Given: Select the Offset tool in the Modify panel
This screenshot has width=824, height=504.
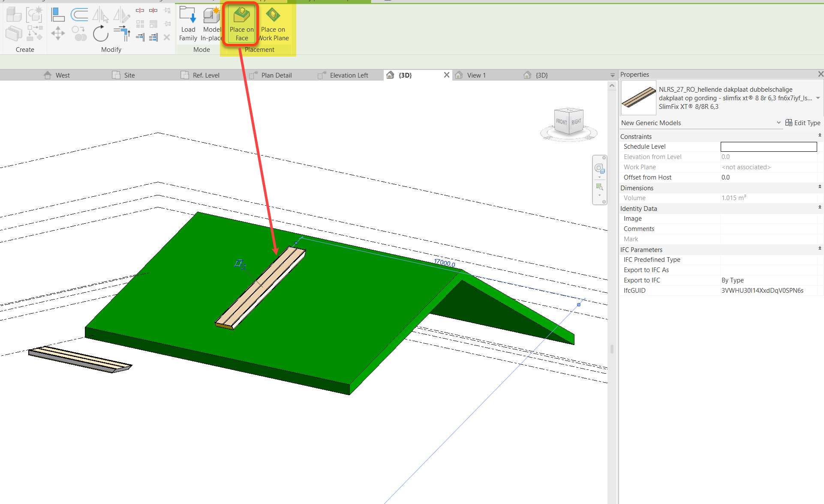Looking at the screenshot, I should [79, 14].
